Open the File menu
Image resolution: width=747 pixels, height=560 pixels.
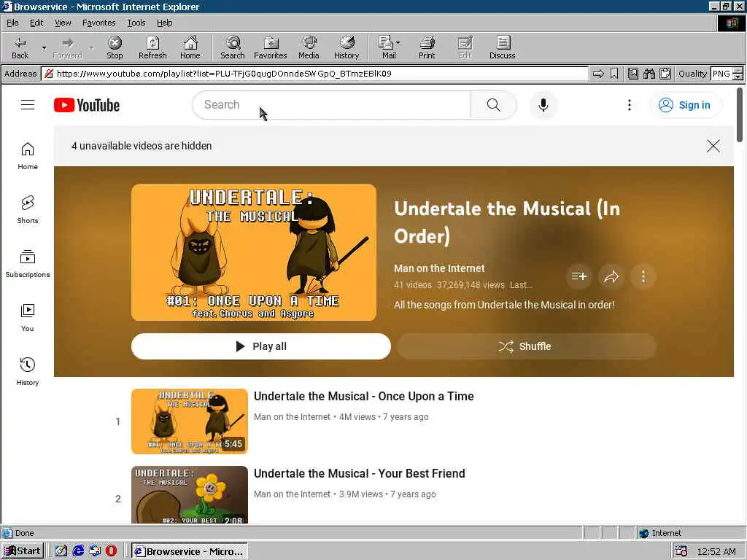(x=12, y=23)
